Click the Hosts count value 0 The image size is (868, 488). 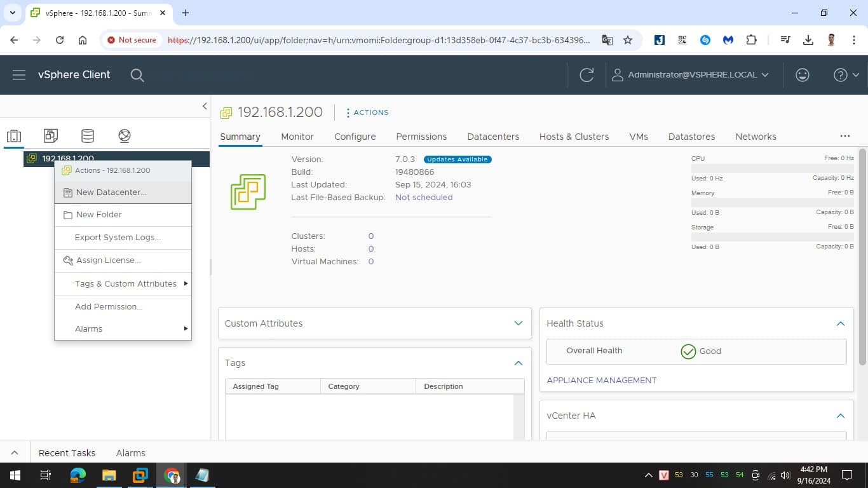(x=371, y=249)
